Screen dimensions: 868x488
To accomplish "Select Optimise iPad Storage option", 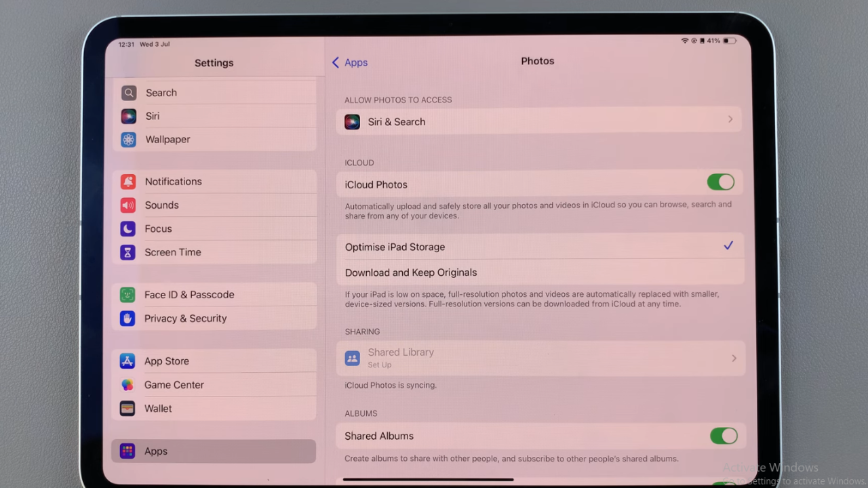I will tap(540, 247).
